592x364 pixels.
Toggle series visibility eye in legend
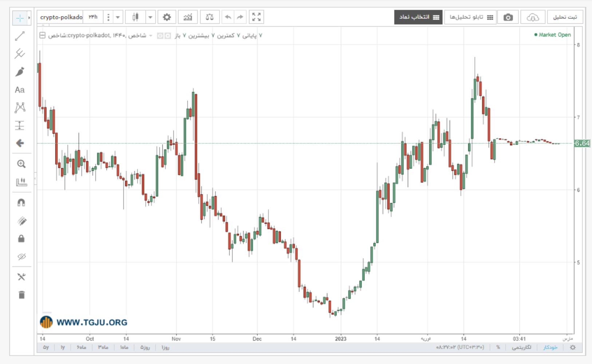160,36
